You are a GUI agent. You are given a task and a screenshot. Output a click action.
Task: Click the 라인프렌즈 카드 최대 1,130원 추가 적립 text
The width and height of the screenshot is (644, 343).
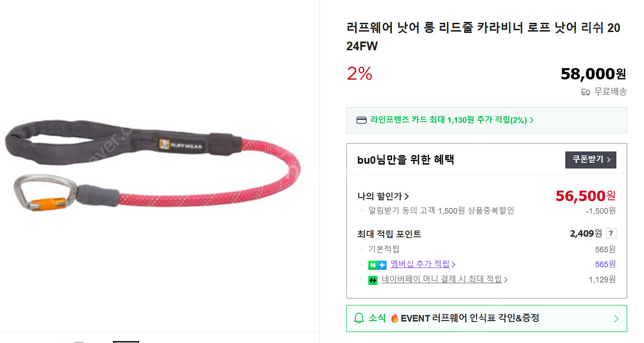(x=449, y=120)
